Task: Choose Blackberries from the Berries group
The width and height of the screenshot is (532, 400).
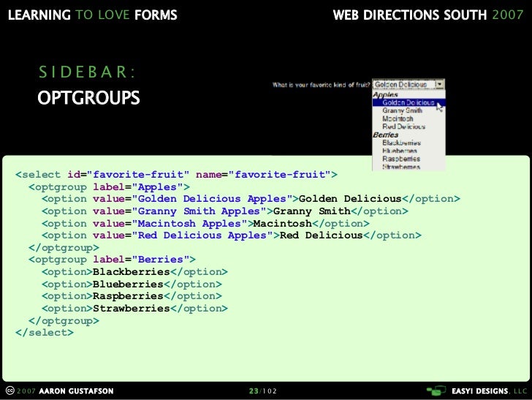Action: click(401, 143)
